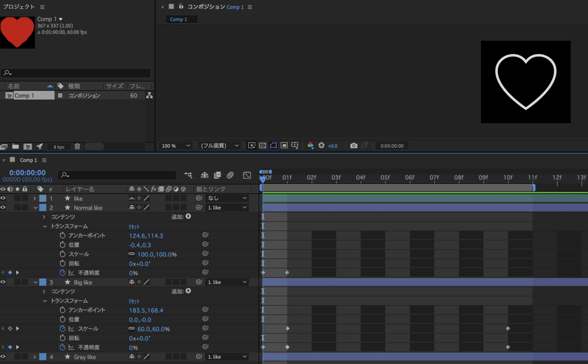
Task: Open the 100 % magnification dropdown
Action: 175,146
